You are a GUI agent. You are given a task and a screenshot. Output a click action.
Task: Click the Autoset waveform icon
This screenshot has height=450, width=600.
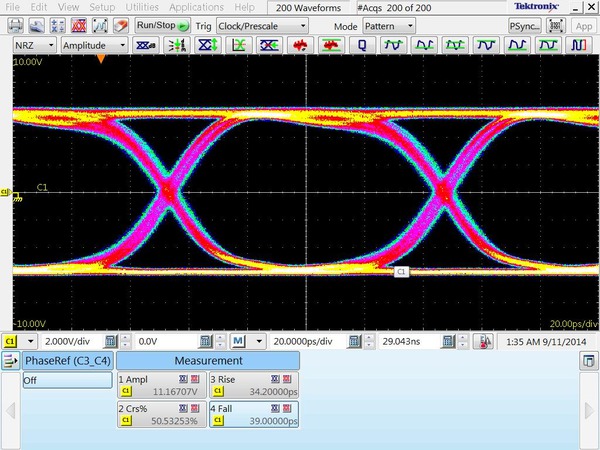coord(100,26)
